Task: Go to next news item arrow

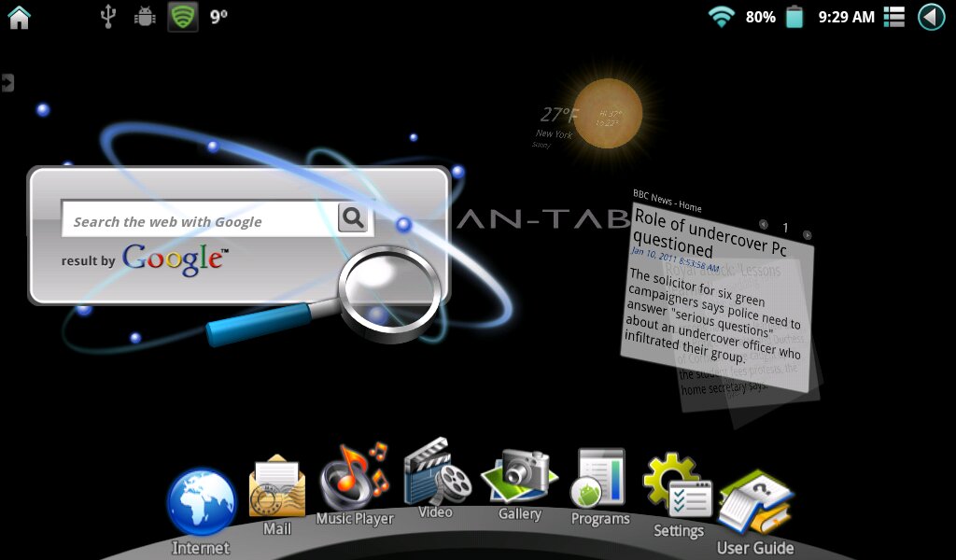Action: click(x=807, y=235)
